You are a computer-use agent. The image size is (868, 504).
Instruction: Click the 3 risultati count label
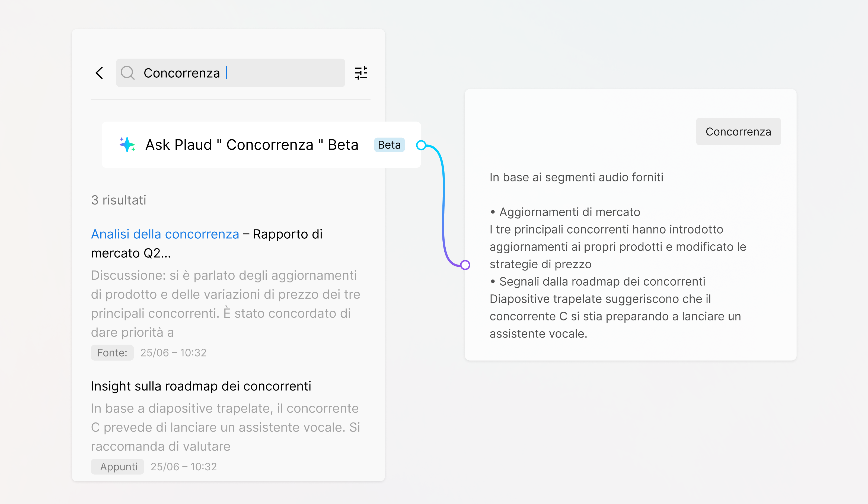(x=119, y=200)
